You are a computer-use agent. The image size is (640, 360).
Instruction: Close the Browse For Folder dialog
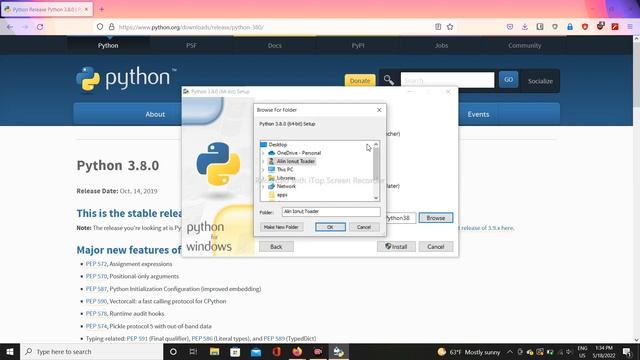coord(379,110)
